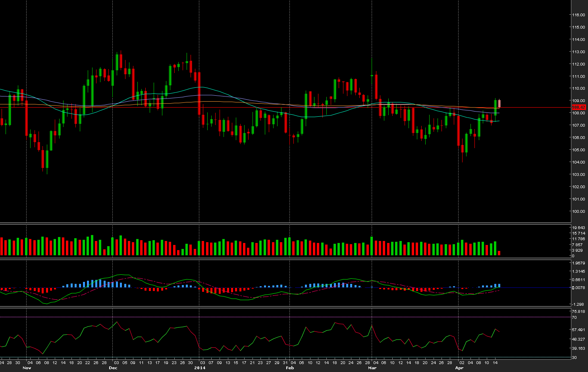The height and width of the screenshot is (372, 588).
Task: Select the 116.00 price axis label
Action: point(578,15)
